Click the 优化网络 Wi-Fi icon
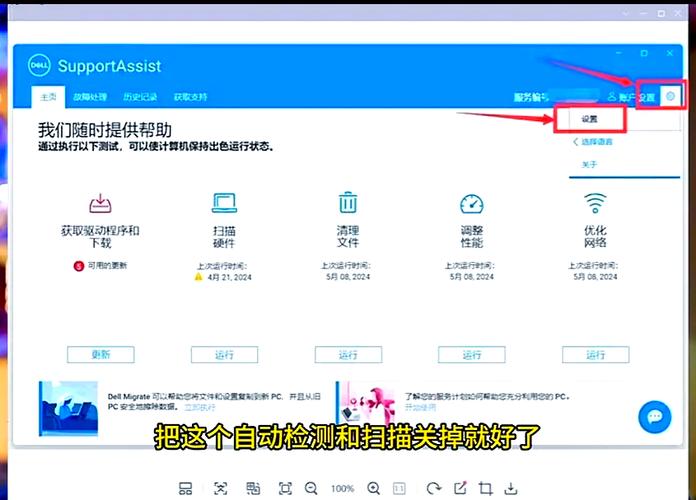This screenshot has width=696, height=500. [595, 203]
